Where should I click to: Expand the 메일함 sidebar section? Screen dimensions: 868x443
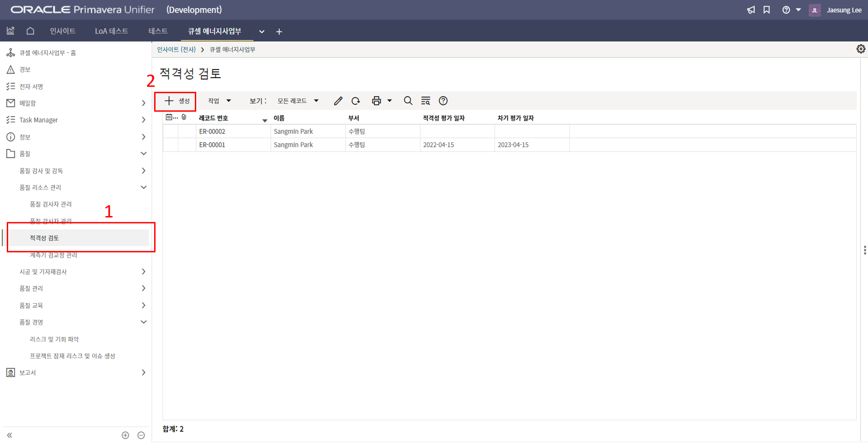[x=143, y=103]
